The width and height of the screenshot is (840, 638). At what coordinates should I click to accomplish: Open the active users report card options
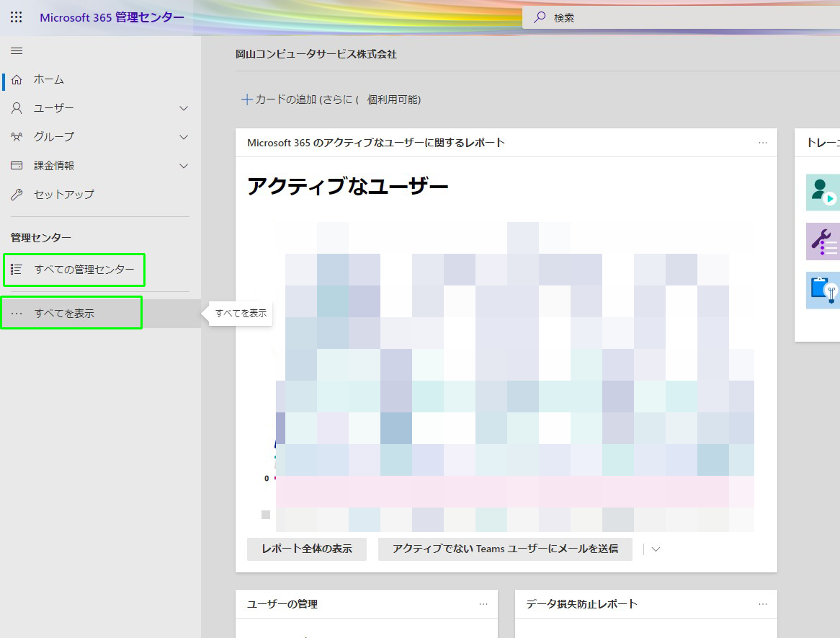tap(763, 143)
